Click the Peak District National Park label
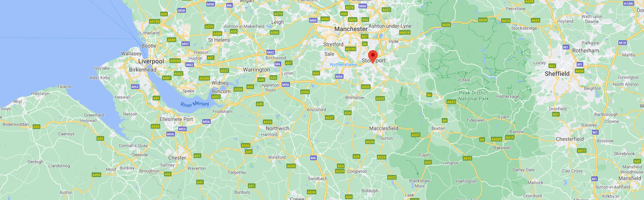644x200 pixels. pyautogui.click(x=473, y=96)
